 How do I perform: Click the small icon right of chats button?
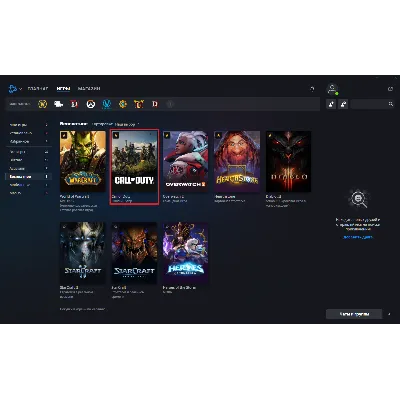tap(389, 314)
